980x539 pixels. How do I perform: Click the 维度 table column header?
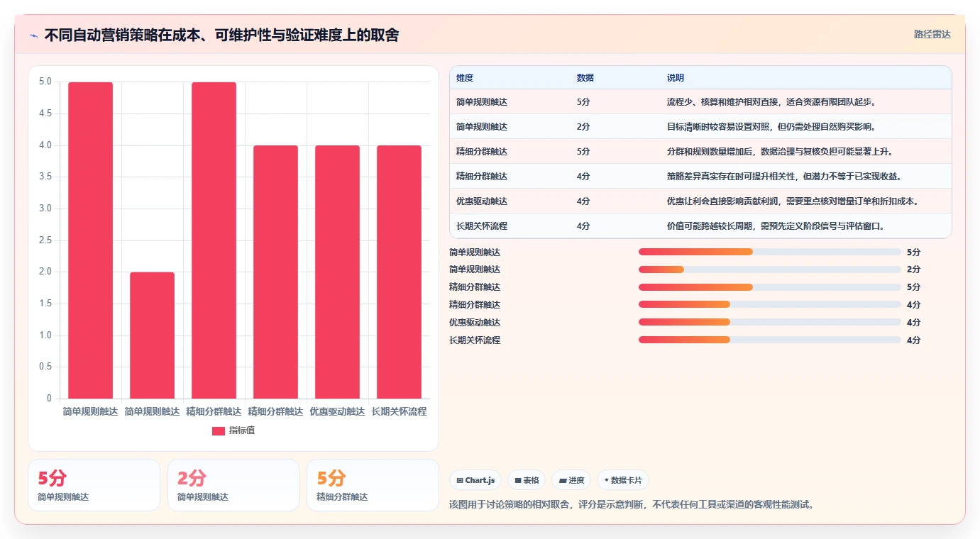coord(465,78)
